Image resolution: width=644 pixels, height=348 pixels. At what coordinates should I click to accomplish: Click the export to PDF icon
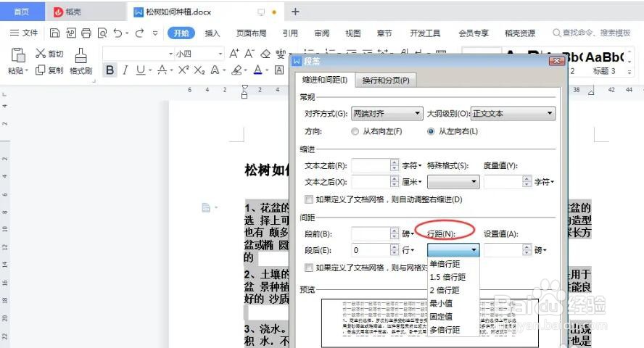[x=70, y=33]
